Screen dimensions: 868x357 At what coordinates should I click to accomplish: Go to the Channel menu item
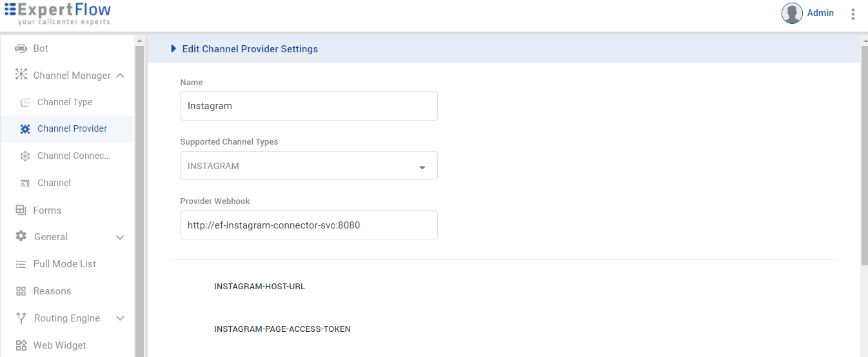pos(54,183)
